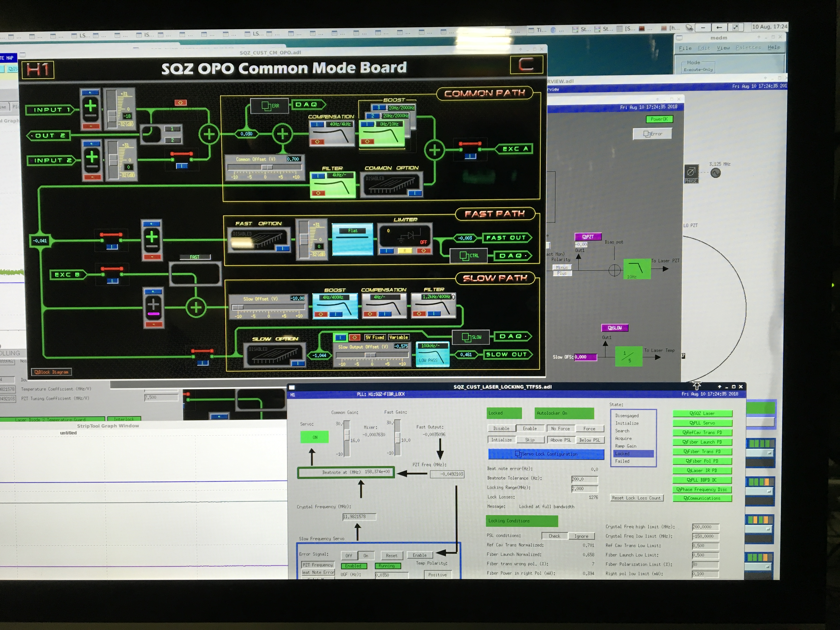The image size is (840, 630).
Task: Click the blue plus polarity button on INPUT 1
Action: (90, 92)
